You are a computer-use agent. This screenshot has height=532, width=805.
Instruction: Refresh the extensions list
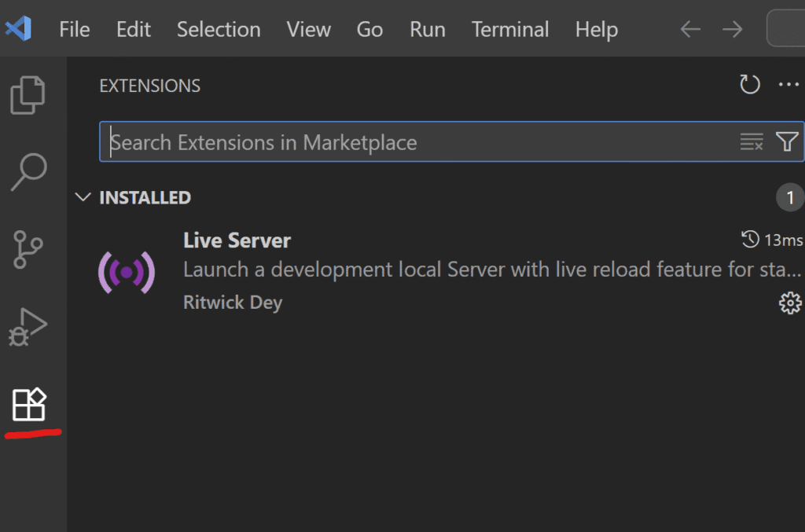click(x=749, y=85)
